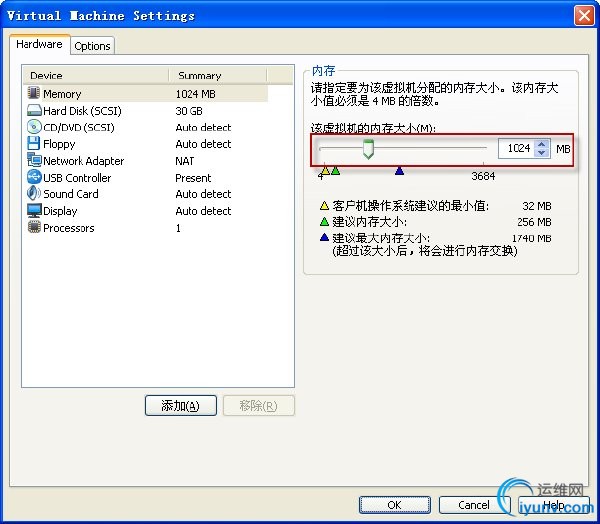Image resolution: width=600 pixels, height=524 pixels.
Task: Click the 256 MB recommended value
Action: click(x=534, y=222)
